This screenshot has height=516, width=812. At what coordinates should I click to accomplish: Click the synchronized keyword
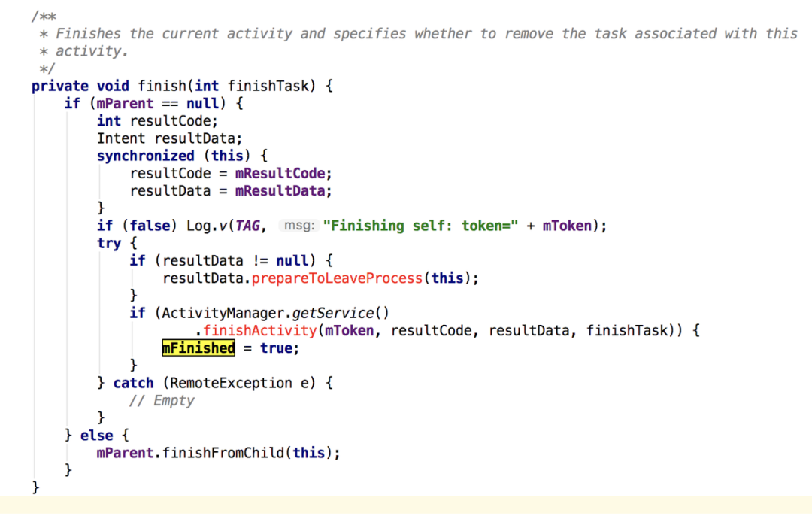tap(146, 156)
